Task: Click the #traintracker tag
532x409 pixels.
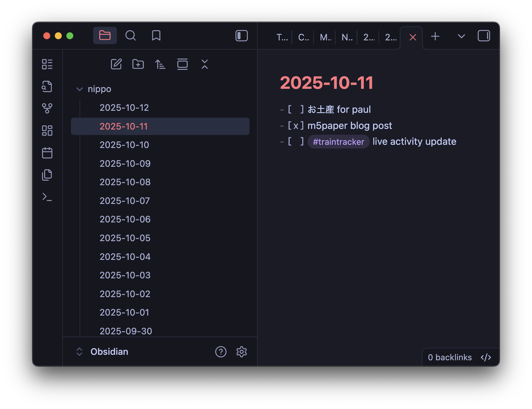Action: tap(338, 142)
